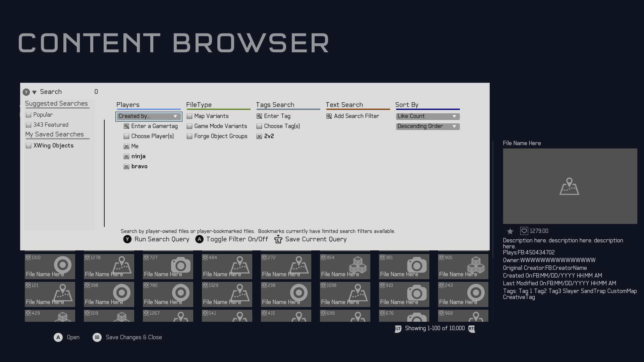Screen dimensions: 644x362
Task: Open the forge objects tile with 905 likes
Action: [x=463, y=266]
